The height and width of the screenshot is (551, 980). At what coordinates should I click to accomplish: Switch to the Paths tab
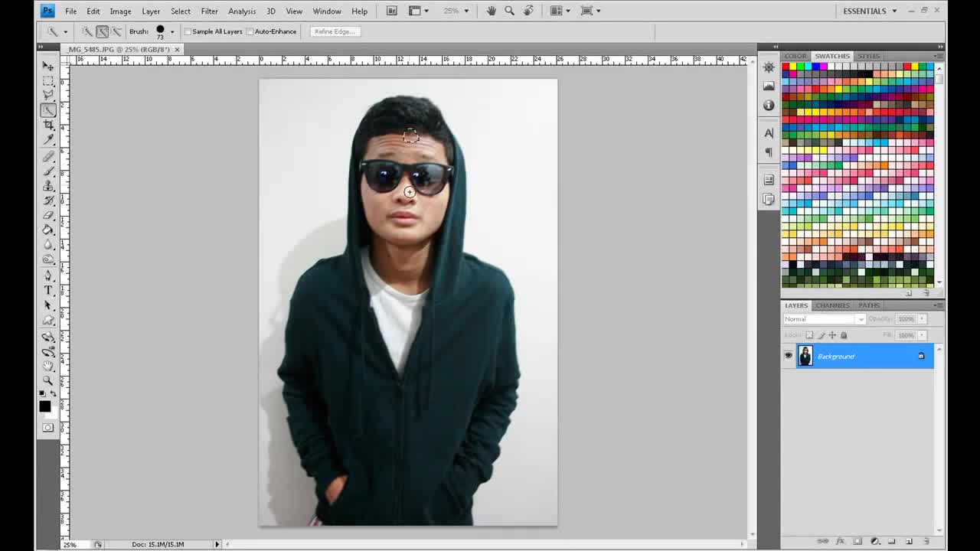point(868,305)
